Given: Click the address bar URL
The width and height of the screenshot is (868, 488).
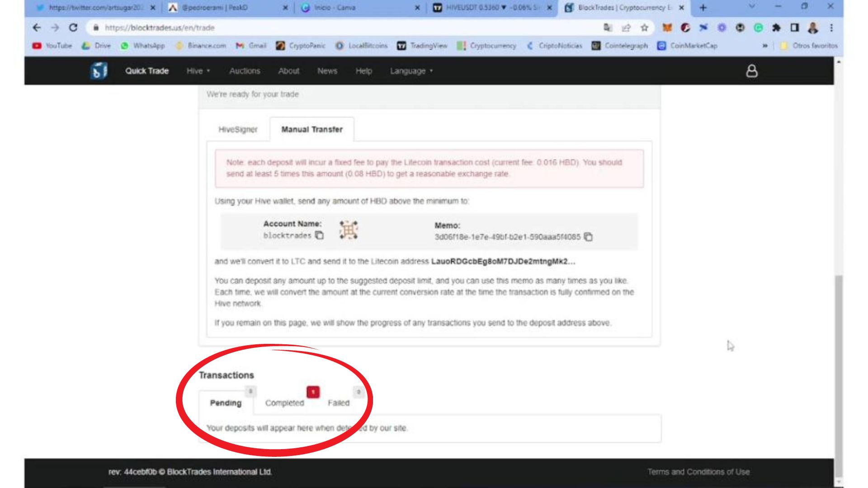Looking at the screenshot, I should coord(160,28).
